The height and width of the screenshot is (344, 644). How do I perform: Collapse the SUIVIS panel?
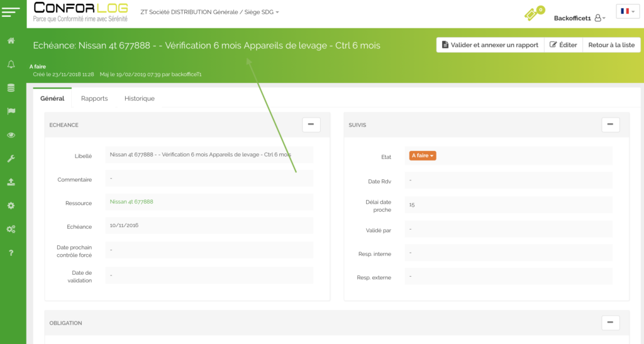click(610, 125)
